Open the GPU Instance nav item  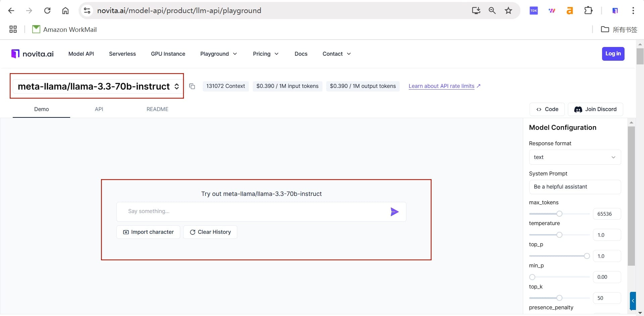coord(168,54)
